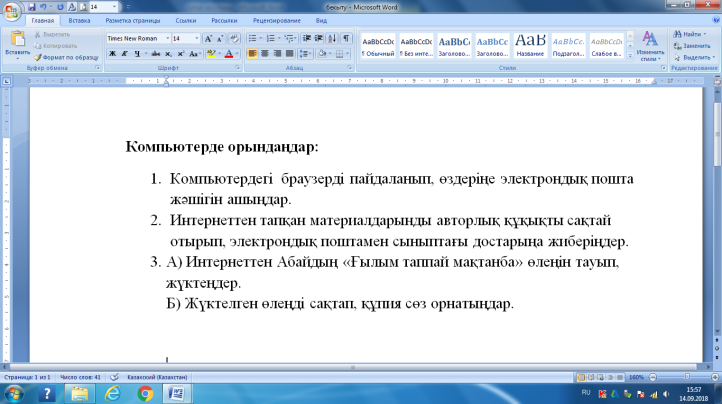Toggle underline (Ч) formatting
722x404 pixels.
(137, 54)
